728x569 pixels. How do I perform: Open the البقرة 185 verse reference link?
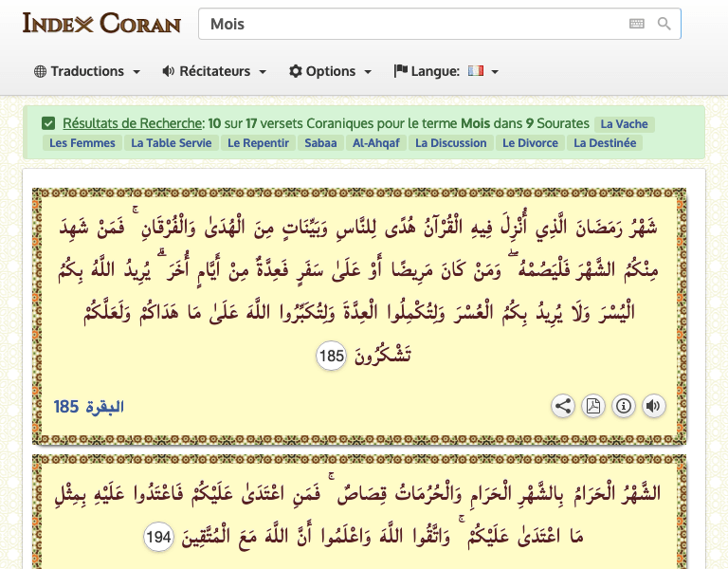(x=89, y=407)
